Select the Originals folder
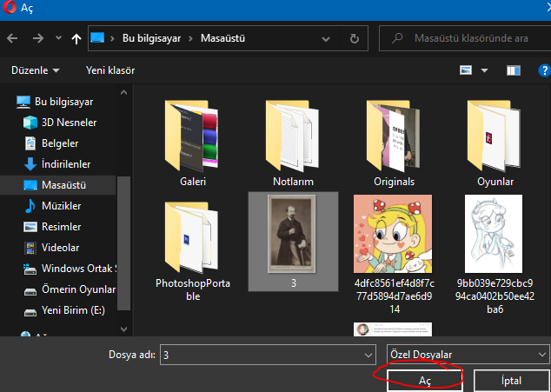This screenshot has width=551, height=392. tap(394, 143)
